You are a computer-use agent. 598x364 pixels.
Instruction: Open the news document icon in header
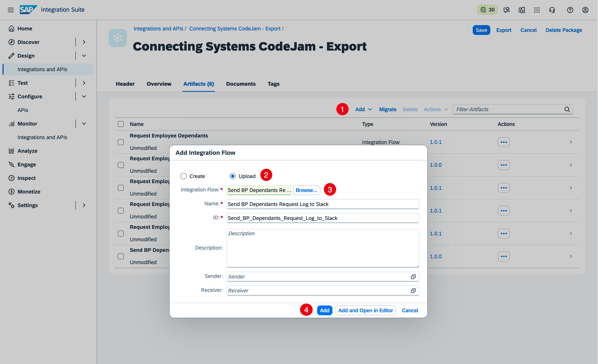click(522, 10)
